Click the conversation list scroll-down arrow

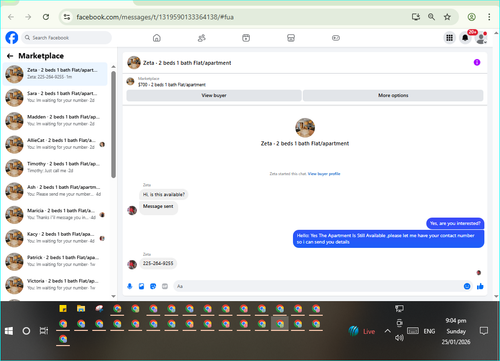(x=113, y=296)
